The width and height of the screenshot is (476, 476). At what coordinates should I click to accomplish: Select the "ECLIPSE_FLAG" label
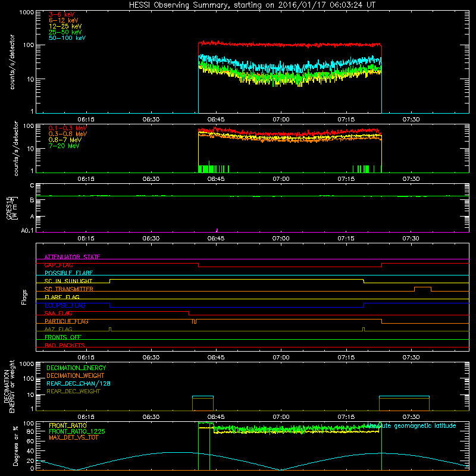click(x=65, y=305)
